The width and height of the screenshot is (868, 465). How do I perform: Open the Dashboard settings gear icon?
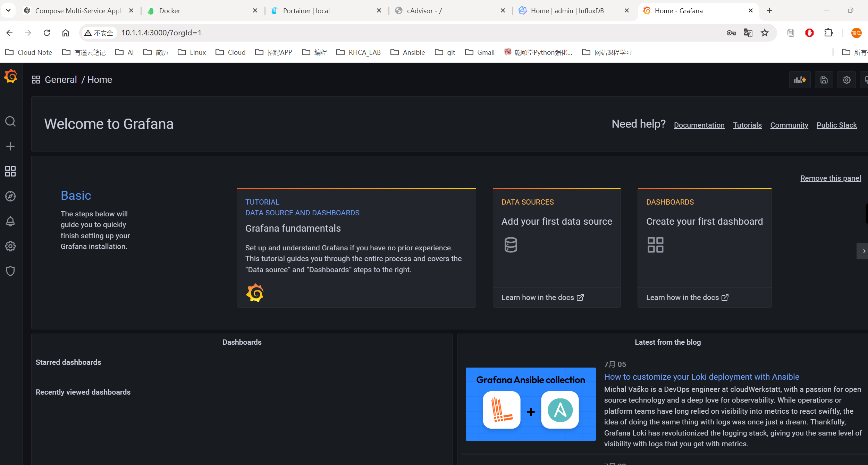pos(846,80)
